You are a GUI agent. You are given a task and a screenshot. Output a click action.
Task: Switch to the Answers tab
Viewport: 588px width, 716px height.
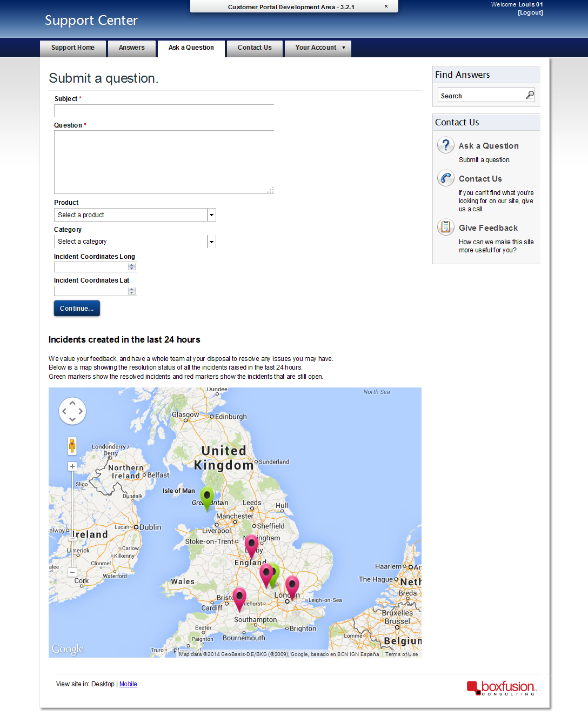132,48
